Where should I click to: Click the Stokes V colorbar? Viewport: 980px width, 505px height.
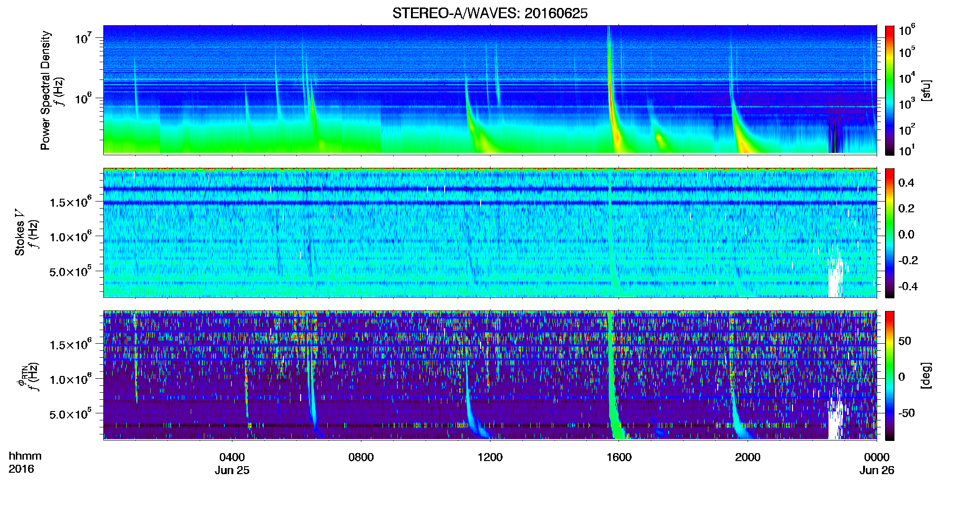point(890,233)
